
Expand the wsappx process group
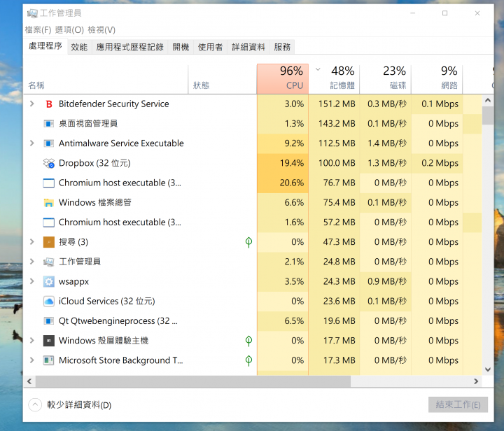(31, 281)
